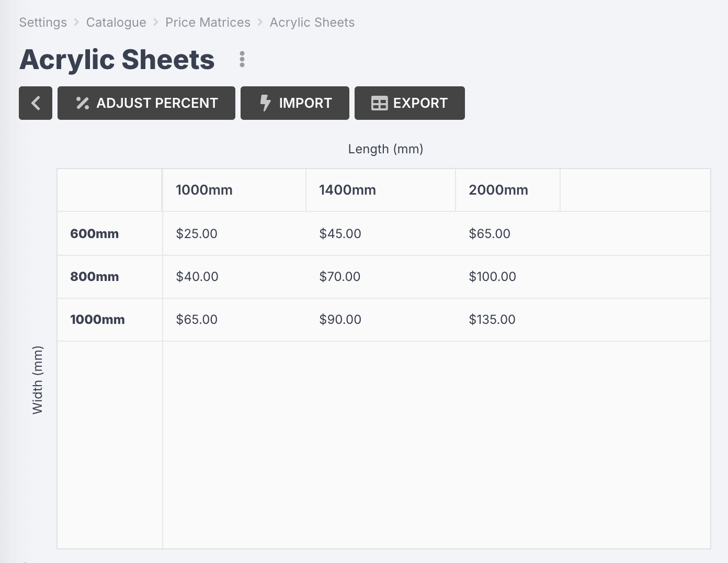Click the empty header cell after 2000mm
This screenshot has height=563, width=728.
point(635,190)
